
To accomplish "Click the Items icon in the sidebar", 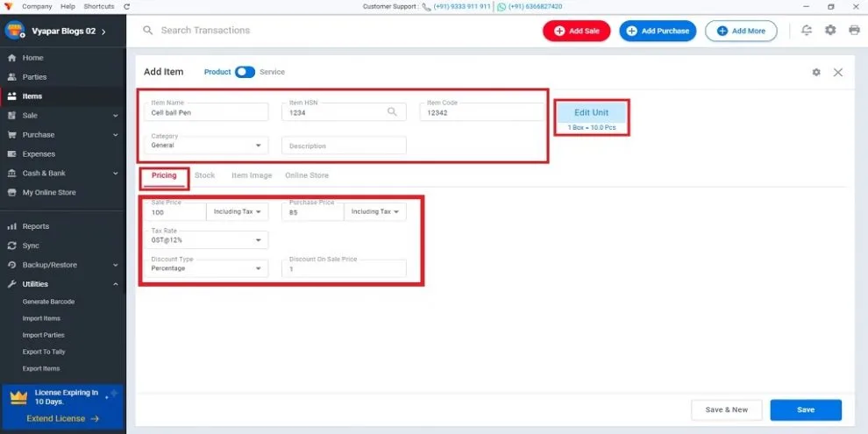I will click(11, 96).
